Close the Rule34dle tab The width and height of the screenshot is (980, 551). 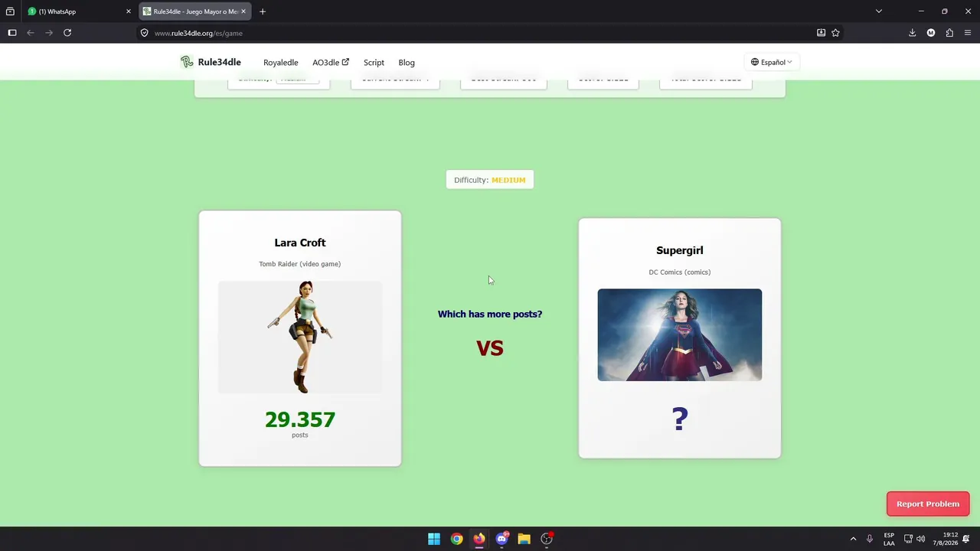tap(243, 11)
